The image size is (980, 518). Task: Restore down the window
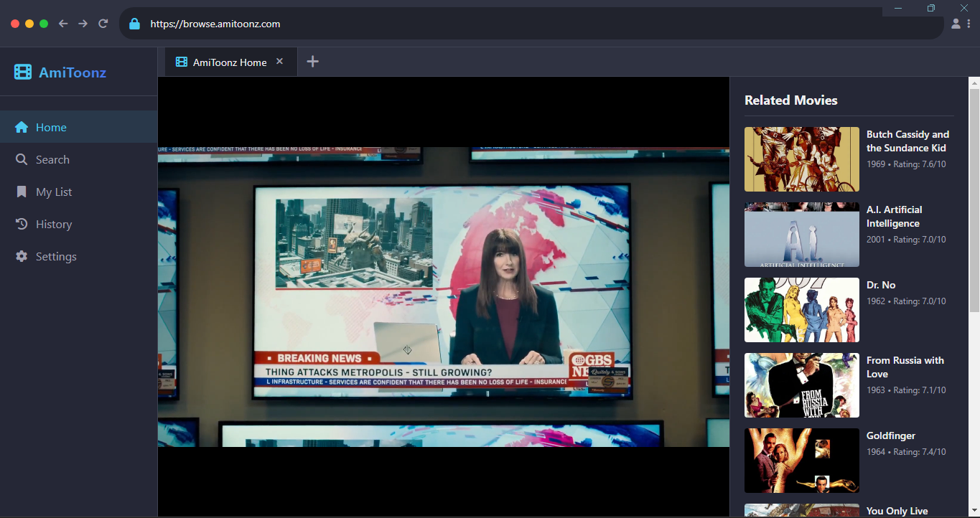(931, 8)
